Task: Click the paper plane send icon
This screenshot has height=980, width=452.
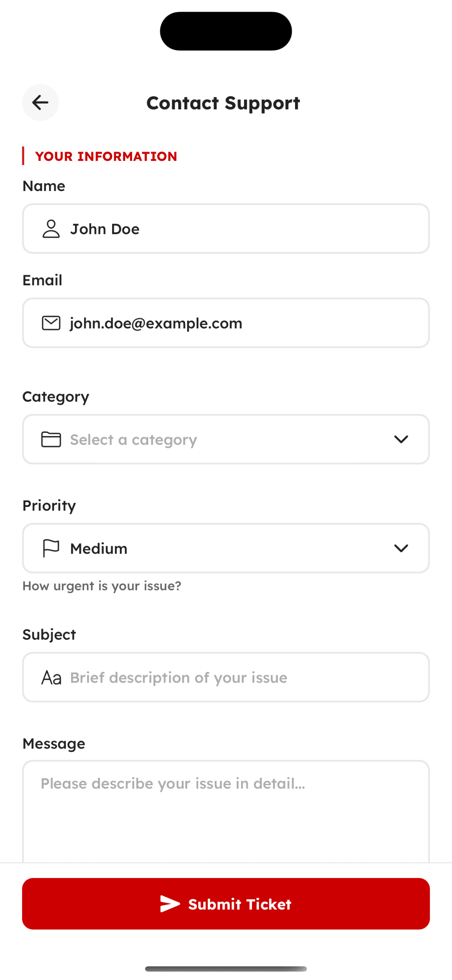Action: click(170, 904)
